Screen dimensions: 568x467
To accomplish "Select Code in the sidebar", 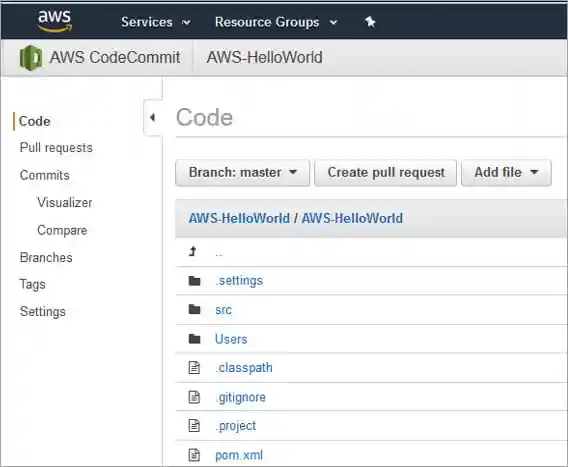I will coord(34,121).
